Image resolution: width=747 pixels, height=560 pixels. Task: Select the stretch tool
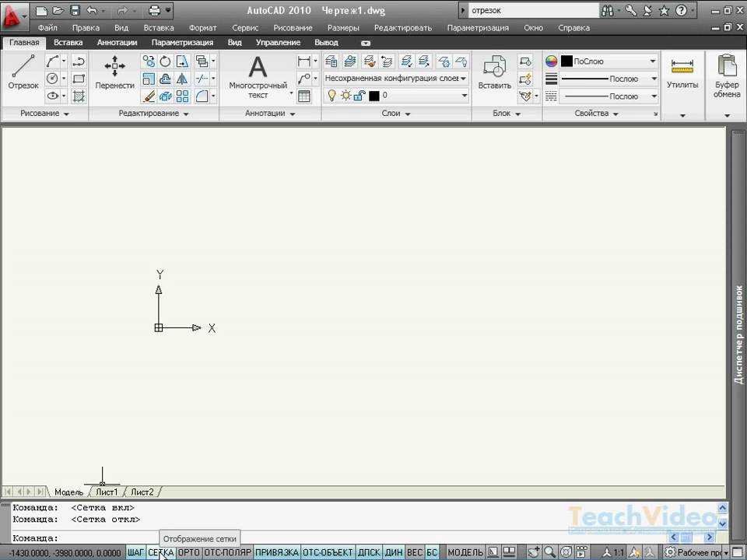pyautogui.click(x=182, y=61)
